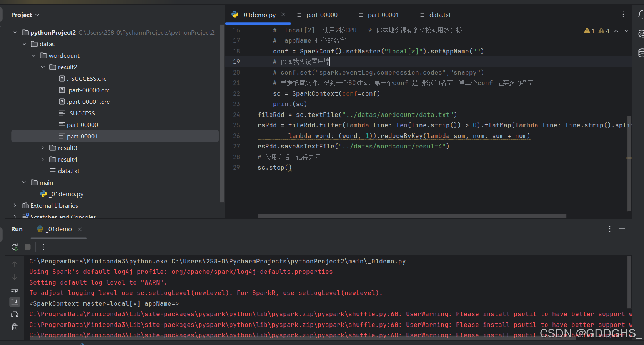This screenshot has height=345, width=644.
Task: Place cursor on sc.stop() line
Action: [275, 168]
